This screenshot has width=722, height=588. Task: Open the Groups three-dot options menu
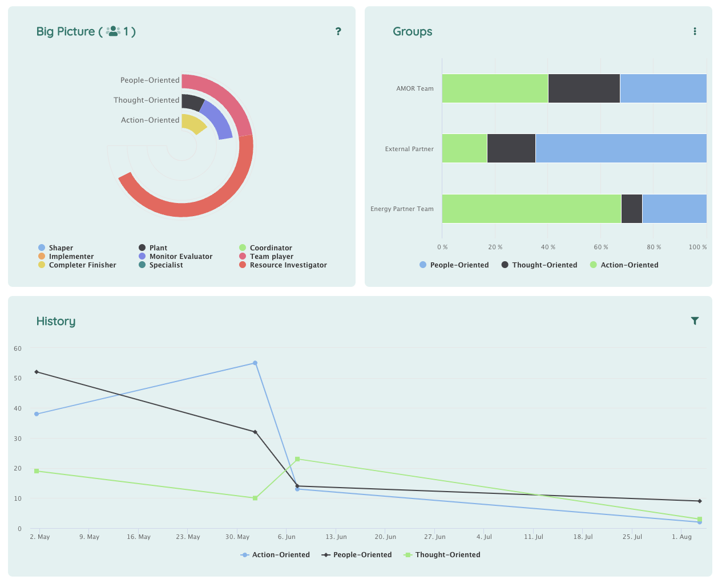tap(695, 31)
